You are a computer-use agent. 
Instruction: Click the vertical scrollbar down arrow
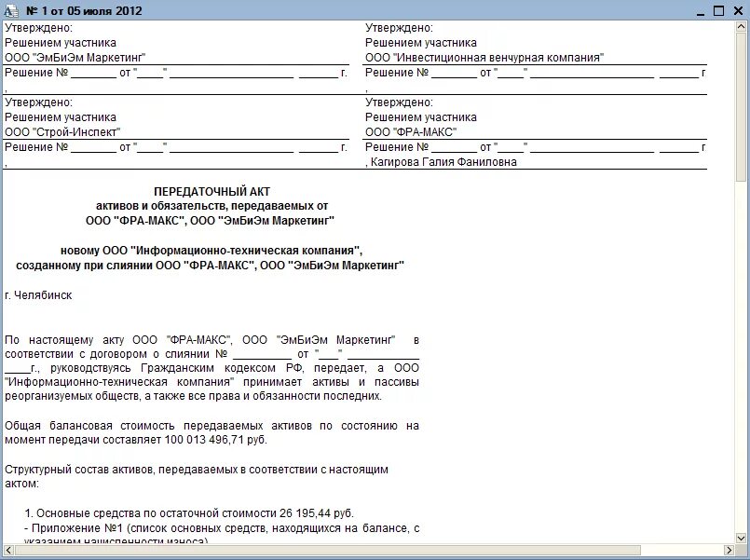741,538
